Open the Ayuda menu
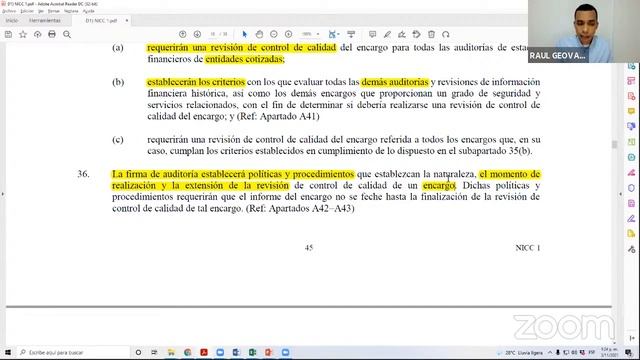Image resolution: width=640 pixels, height=360 pixels. 89,11
